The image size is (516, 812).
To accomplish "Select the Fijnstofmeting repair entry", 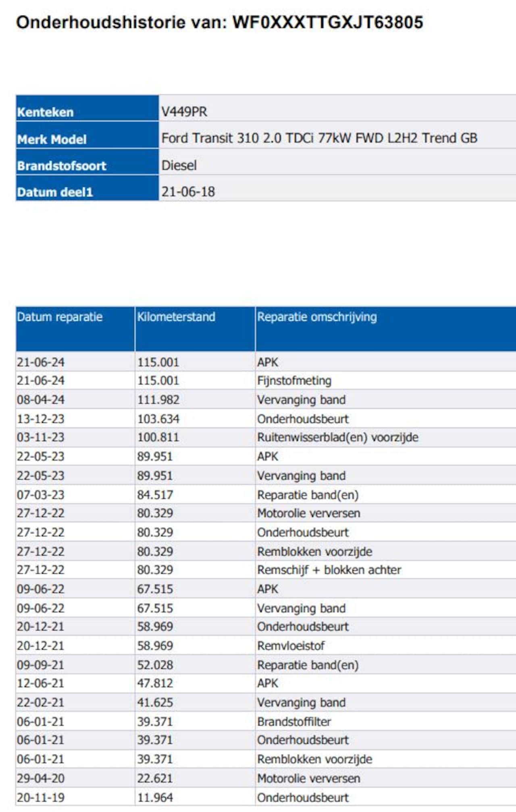I will (x=294, y=380).
